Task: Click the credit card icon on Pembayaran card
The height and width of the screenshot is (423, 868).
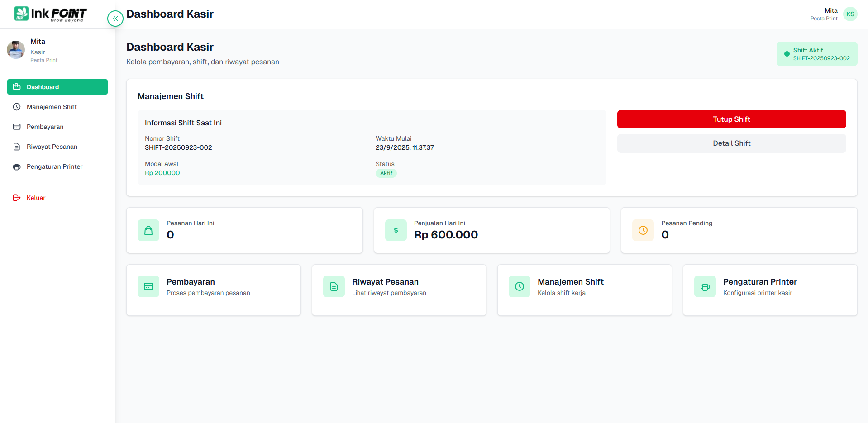Action: 148,286
